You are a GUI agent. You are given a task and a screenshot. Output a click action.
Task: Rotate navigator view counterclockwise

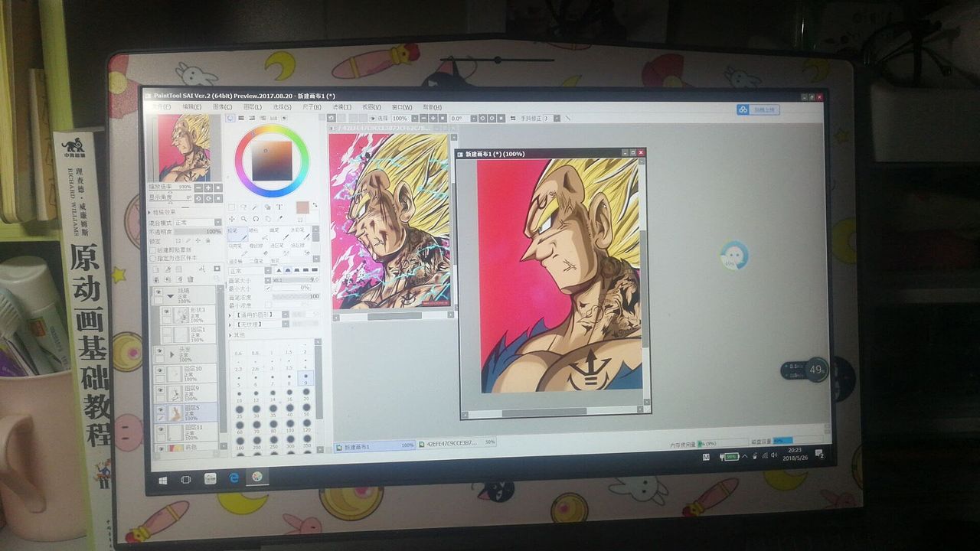coord(198,199)
